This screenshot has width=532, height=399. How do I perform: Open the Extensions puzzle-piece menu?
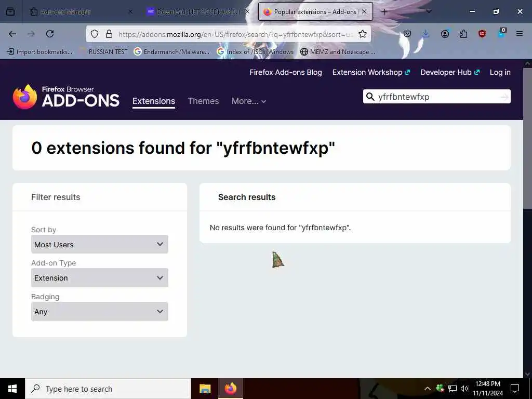coord(463,34)
